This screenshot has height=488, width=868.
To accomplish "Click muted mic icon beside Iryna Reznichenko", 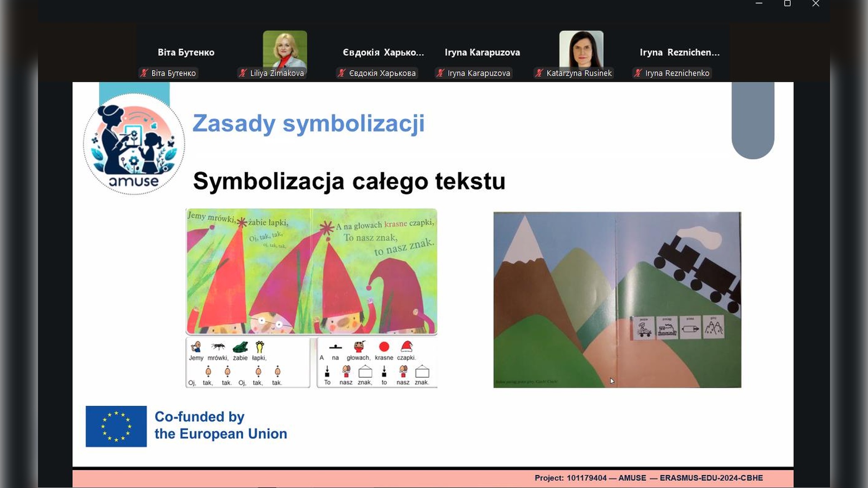I will [x=638, y=73].
